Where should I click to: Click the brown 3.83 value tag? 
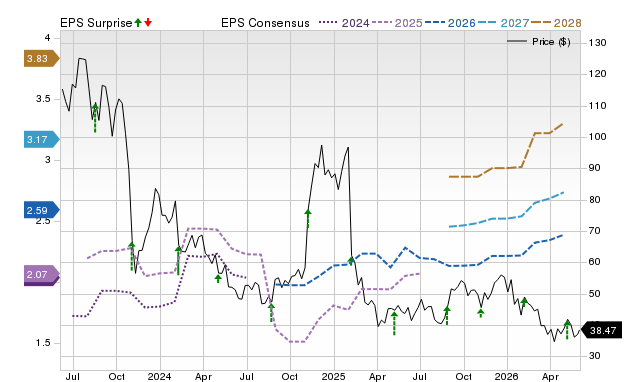pyautogui.click(x=42, y=59)
